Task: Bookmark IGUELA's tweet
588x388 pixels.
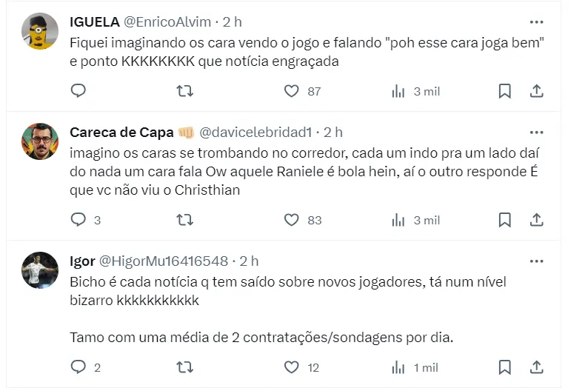Action: pos(504,91)
